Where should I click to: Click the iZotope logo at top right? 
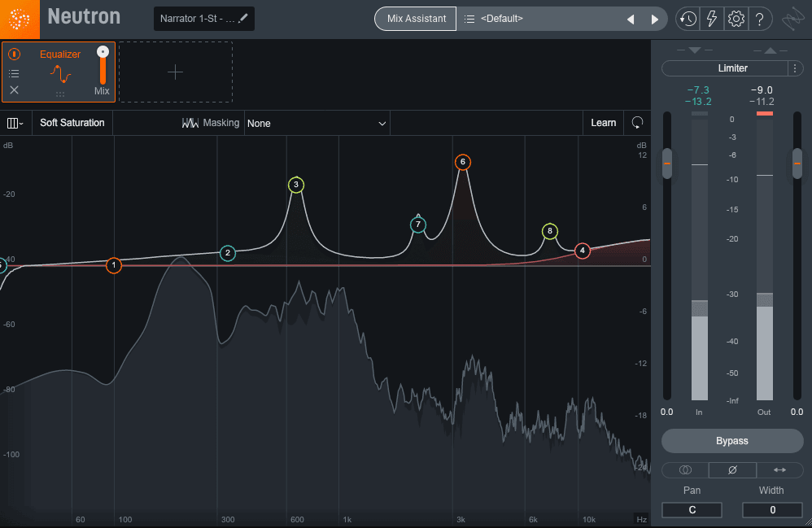point(792,20)
